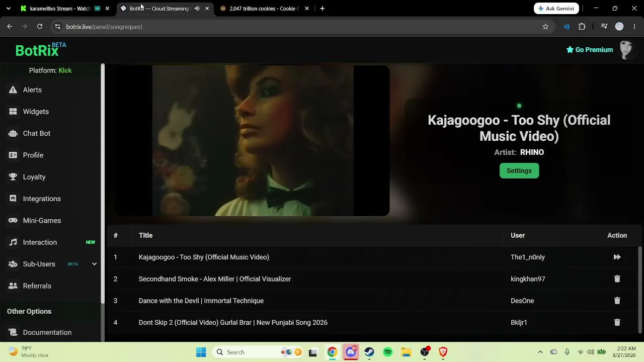Open the weather widget on the taskbar

[x=29, y=352]
